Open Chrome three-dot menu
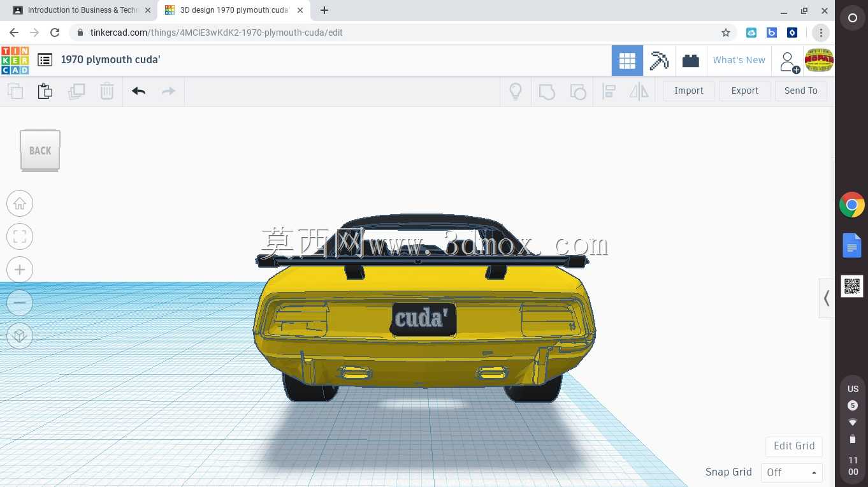868x487 pixels. point(821,33)
